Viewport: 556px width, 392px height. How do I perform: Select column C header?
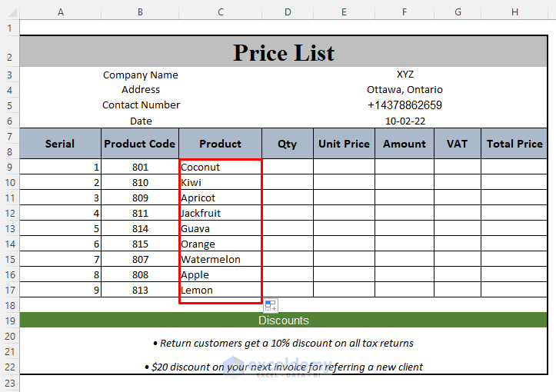221,12
